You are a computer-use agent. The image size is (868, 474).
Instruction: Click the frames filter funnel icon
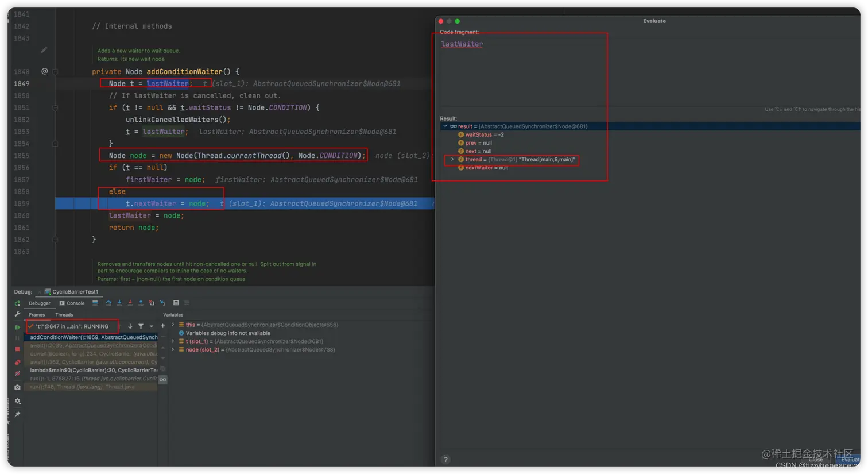click(141, 326)
